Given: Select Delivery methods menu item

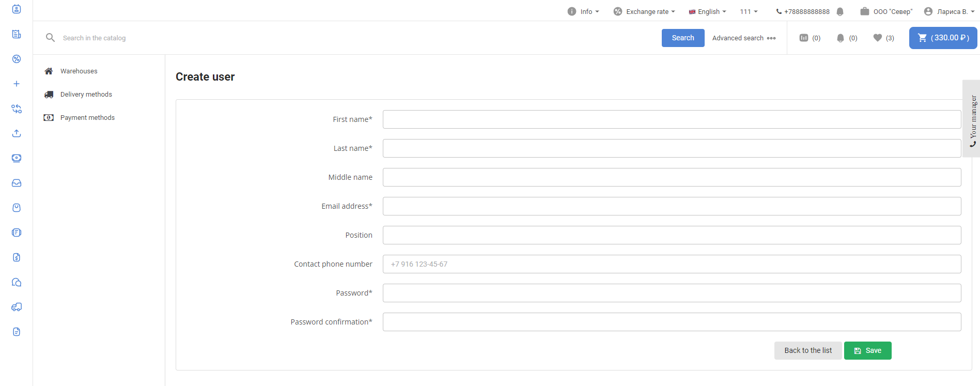Looking at the screenshot, I should [x=86, y=95].
